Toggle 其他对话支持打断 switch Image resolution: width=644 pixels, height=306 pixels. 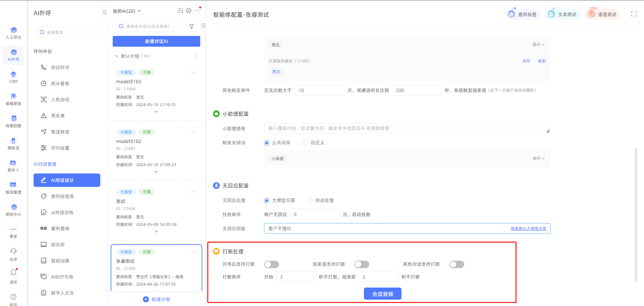click(457, 264)
